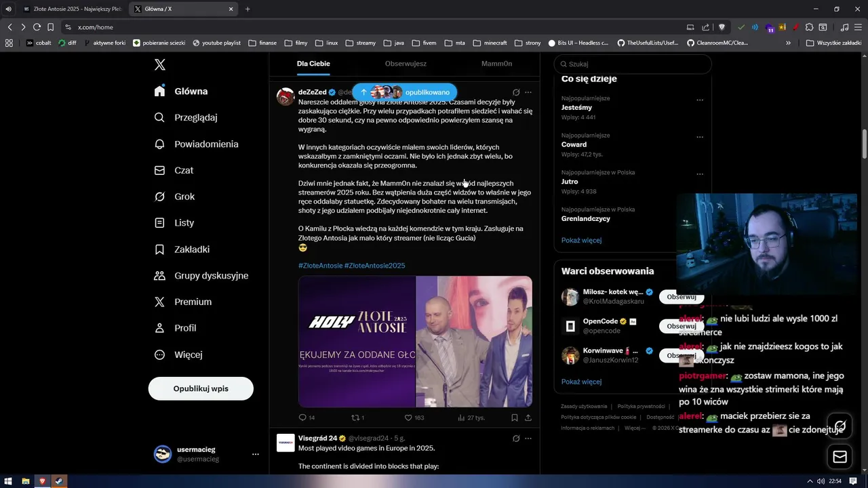The image size is (868, 488).
Task: Reload the page in the browser
Action: coord(37,27)
